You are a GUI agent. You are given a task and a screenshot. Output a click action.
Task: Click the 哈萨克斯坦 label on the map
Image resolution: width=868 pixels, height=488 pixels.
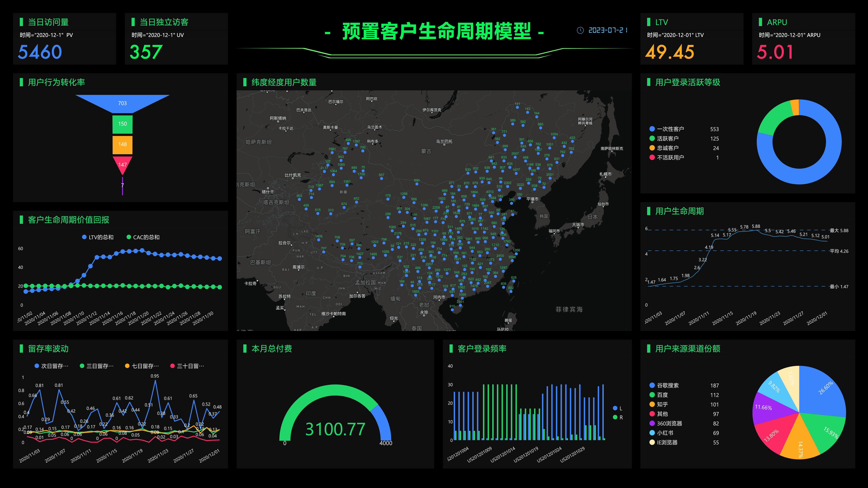click(x=258, y=142)
